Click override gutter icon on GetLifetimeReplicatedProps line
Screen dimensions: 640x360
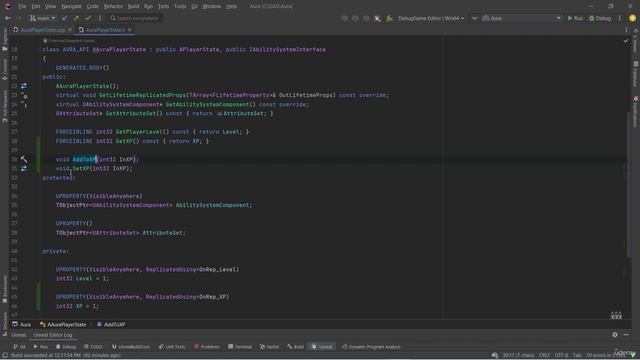pyautogui.click(x=24, y=96)
